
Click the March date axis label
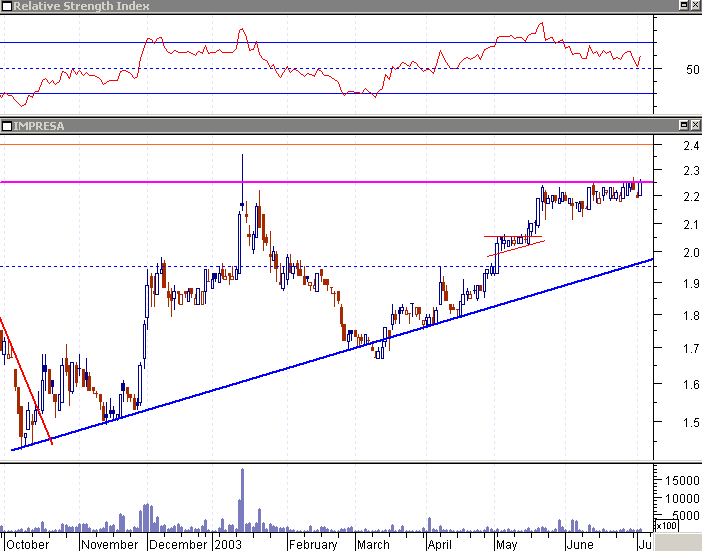click(373, 544)
